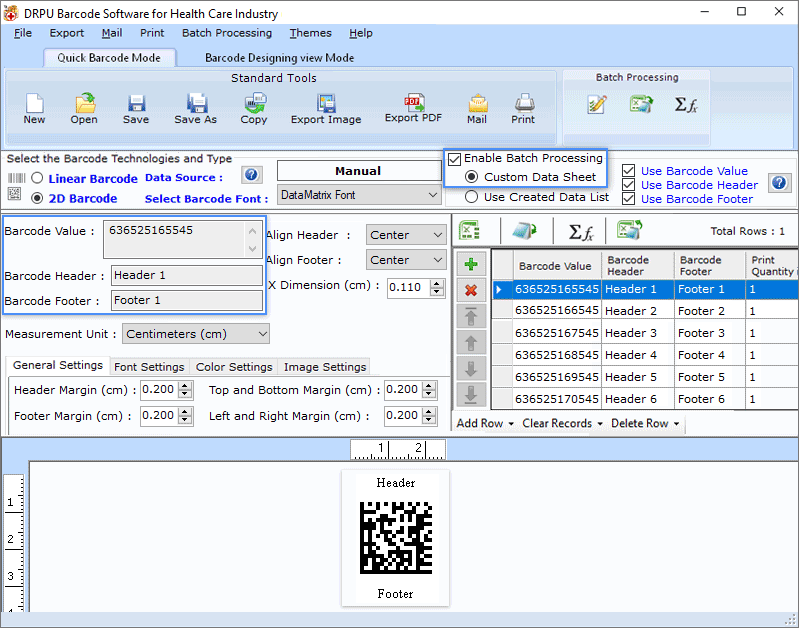
Task: Open the Themes menu
Action: (311, 33)
